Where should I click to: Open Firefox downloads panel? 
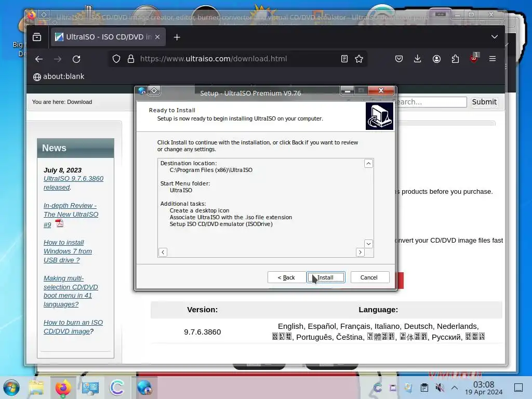pos(418,59)
